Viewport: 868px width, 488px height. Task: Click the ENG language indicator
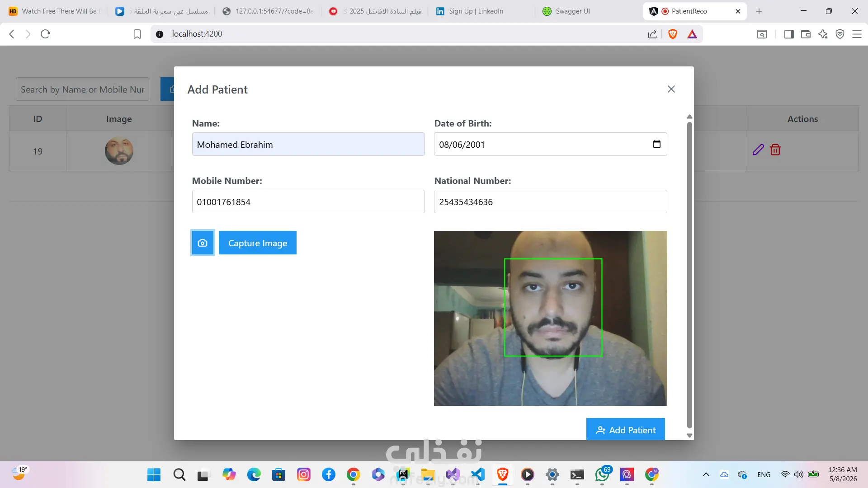pyautogui.click(x=764, y=474)
